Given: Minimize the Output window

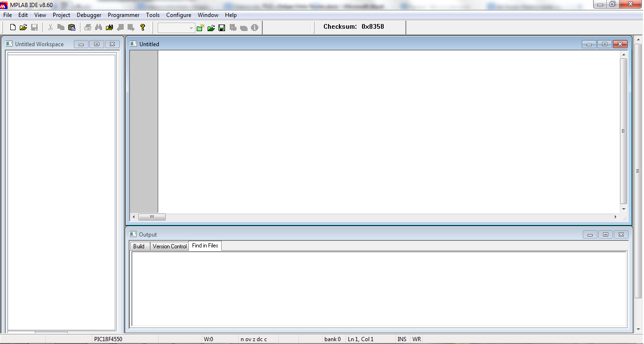Looking at the screenshot, I should 590,235.
